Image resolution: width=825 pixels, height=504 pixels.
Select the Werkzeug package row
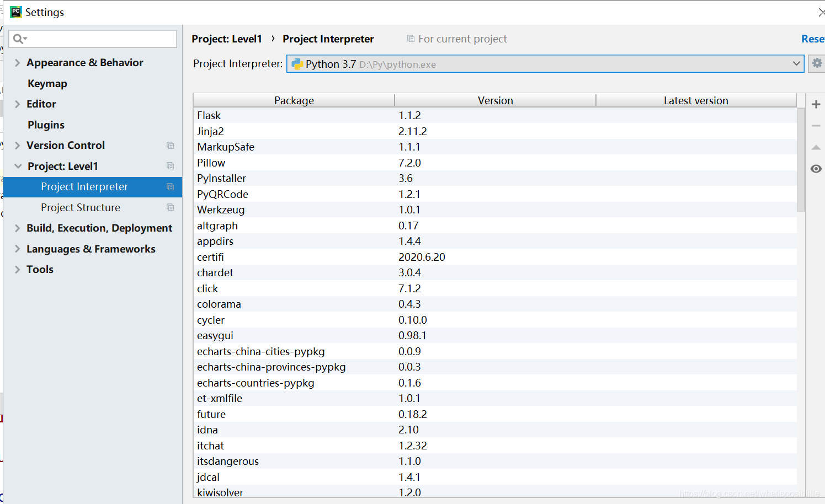(495, 210)
